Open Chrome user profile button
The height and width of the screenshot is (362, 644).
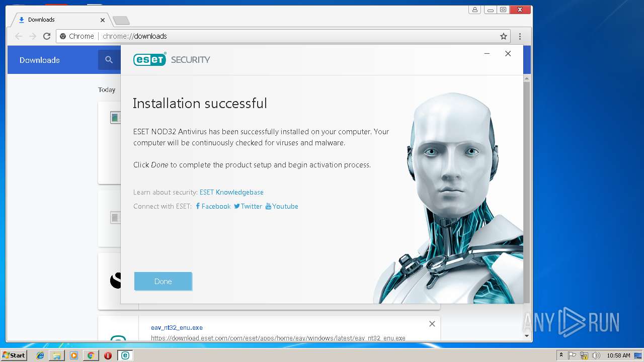(474, 10)
